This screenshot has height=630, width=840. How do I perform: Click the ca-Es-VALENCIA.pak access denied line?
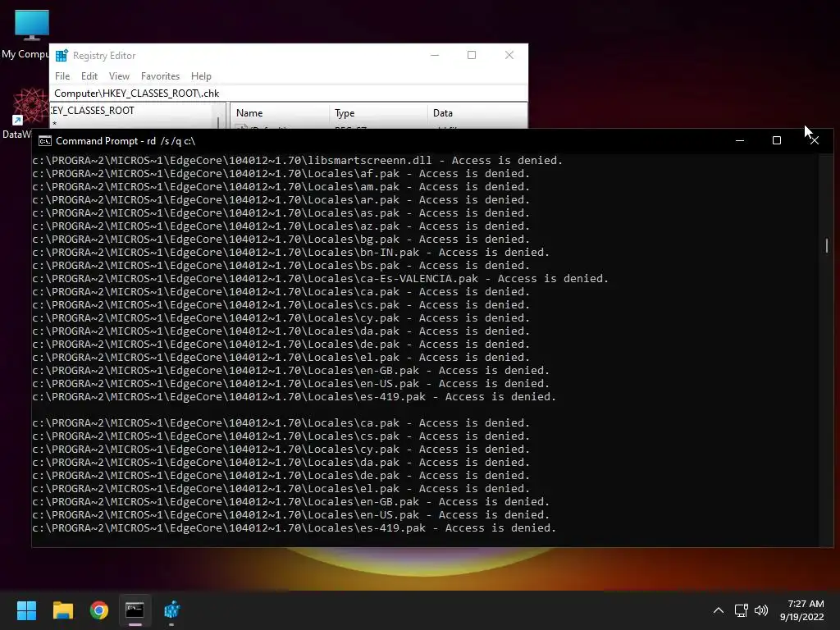(321, 279)
